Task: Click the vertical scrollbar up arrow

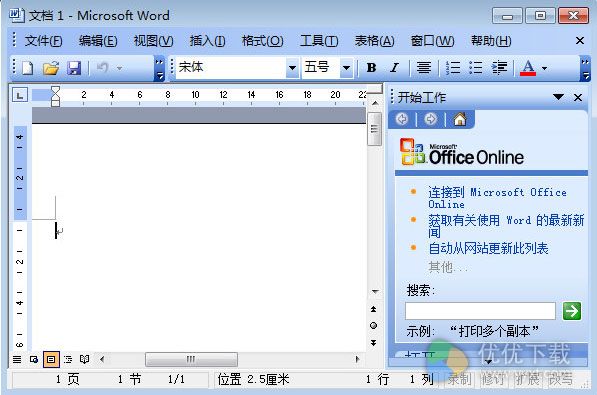Action: 375,103
